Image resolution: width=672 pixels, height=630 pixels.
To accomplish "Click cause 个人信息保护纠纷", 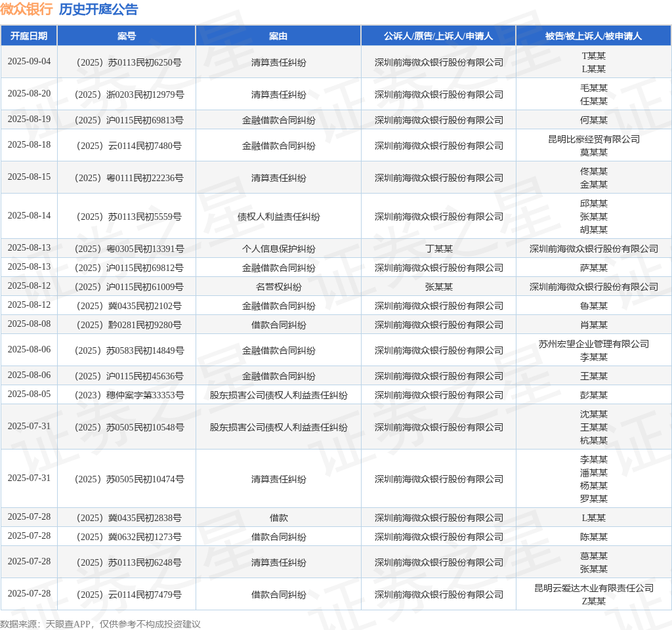I will click(278, 249).
